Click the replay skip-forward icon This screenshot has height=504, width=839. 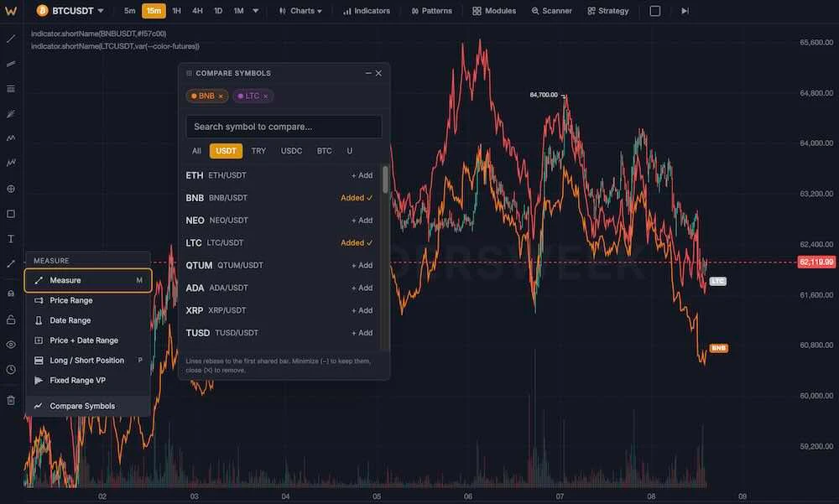click(x=685, y=11)
